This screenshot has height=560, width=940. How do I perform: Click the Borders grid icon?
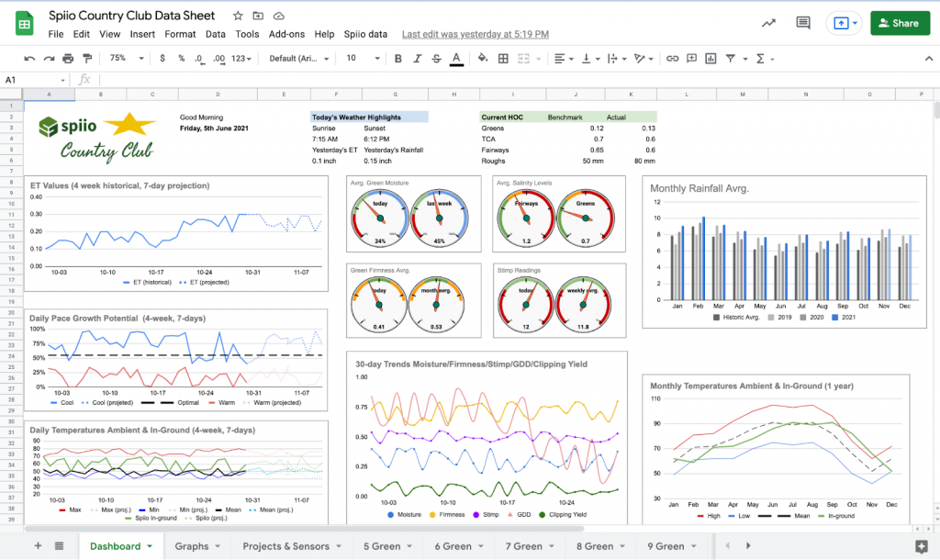click(503, 59)
